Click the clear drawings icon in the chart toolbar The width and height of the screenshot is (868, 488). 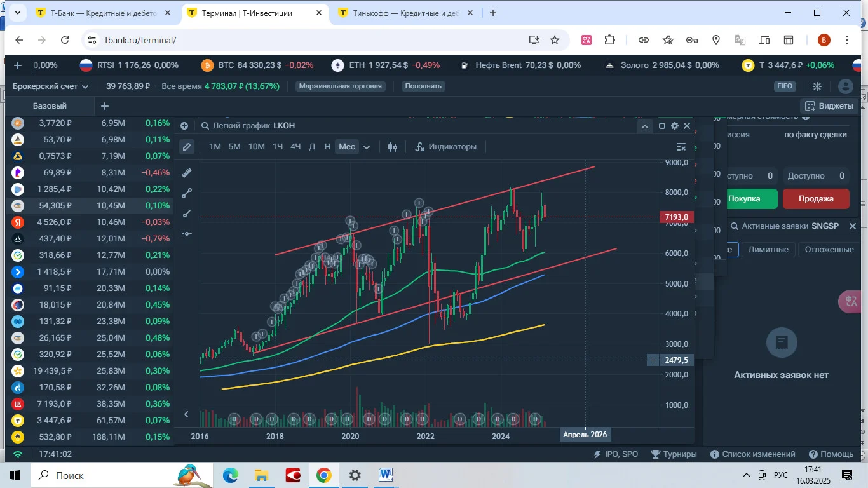(681, 147)
